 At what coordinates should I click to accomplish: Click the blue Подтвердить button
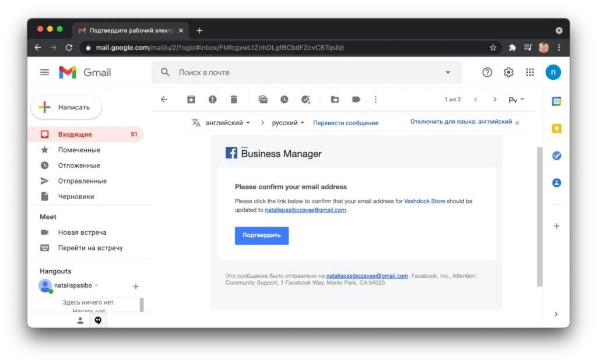(262, 235)
